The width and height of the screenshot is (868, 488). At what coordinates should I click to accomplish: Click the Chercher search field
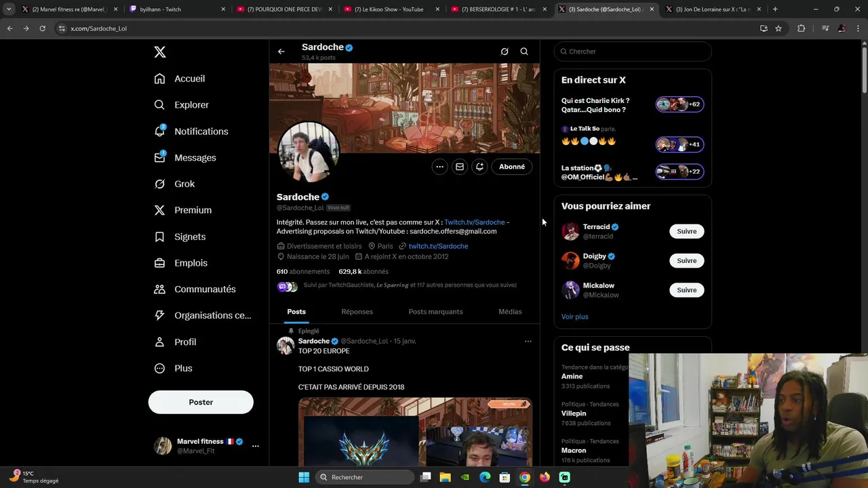pyautogui.click(x=633, y=52)
